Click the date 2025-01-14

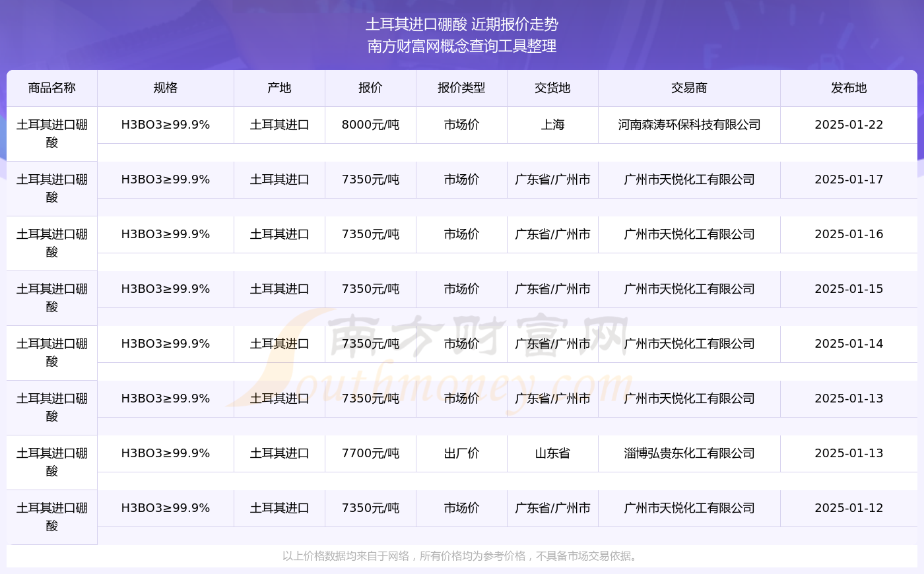pyautogui.click(x=849, y=344)
